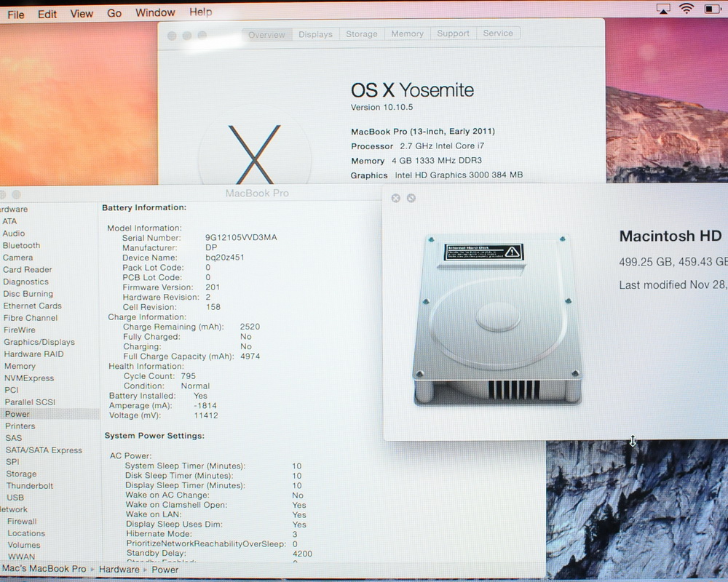Select Storage in the System Information sidebar
The image size is (728, 582).
click(21, 474)
